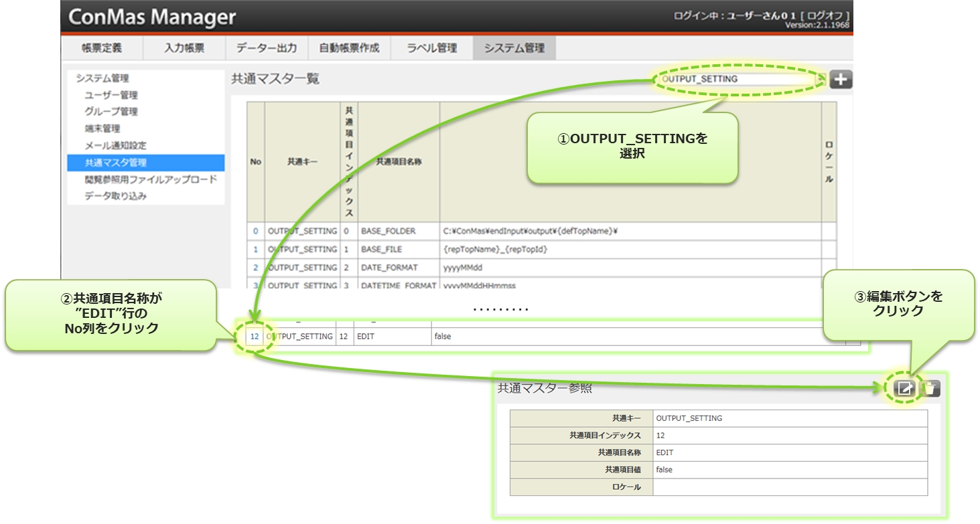
Task: Open the ラベル管理 tab
Action: [432, 48]
